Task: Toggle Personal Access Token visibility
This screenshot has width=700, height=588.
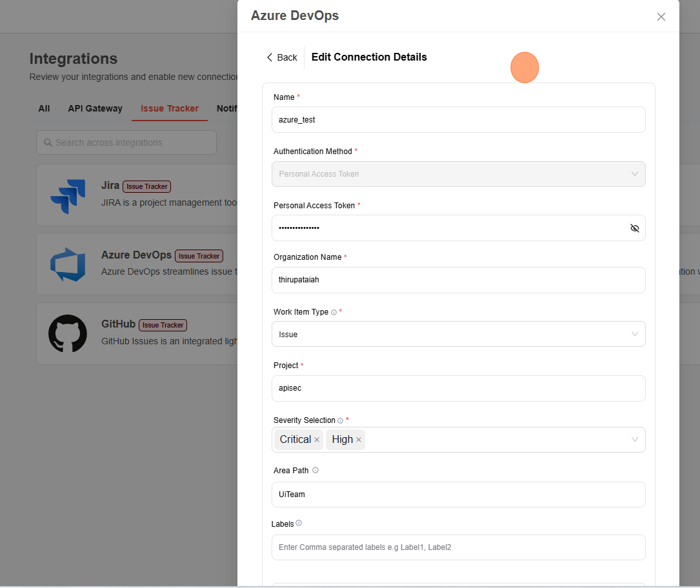Action: [634, 228]
